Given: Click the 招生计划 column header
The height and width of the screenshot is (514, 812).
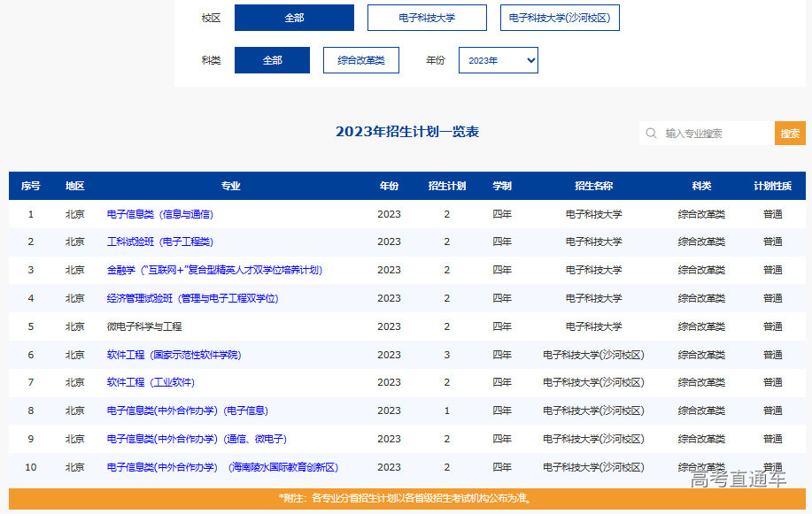Looking at the screenshot, I should 446,186.
